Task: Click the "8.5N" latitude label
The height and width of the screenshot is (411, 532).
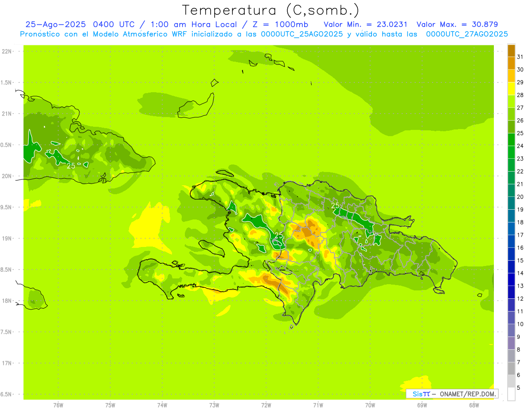Action: pyautogui.click(x=7, y=270)
